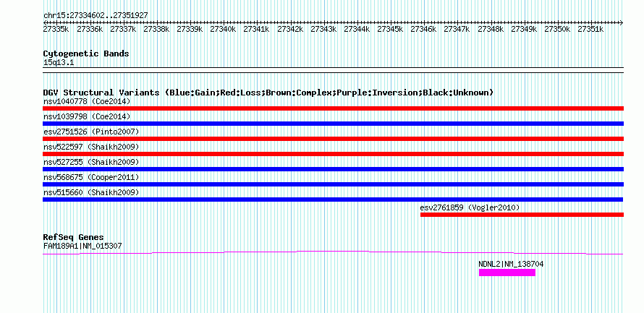Click the 27345k ruler tick label
Screen dimensions: 644x313
pos(390,29)
